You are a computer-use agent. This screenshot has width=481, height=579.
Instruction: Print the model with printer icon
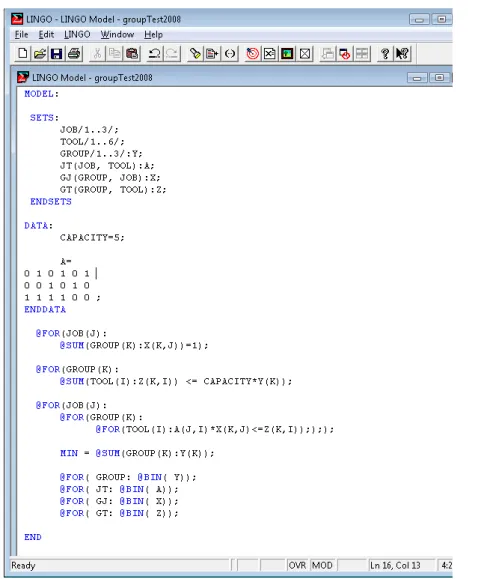pos(74,54)
